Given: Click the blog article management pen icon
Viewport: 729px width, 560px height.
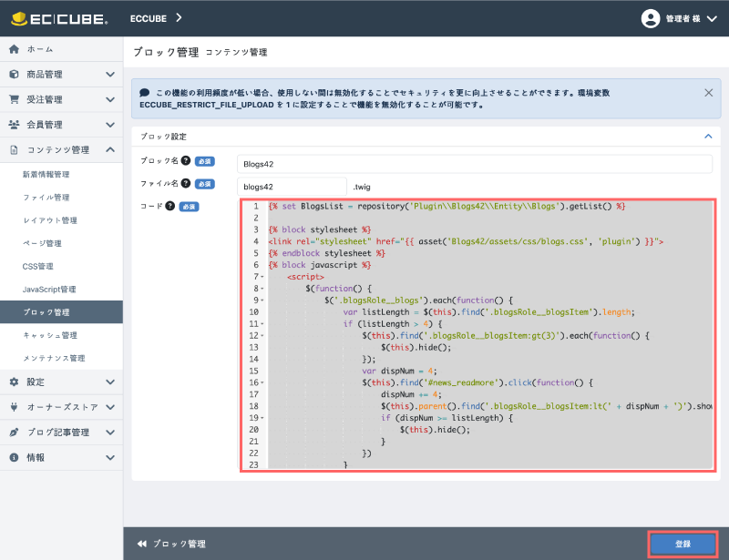Looking at the screenshot, I should coord(15,433).
